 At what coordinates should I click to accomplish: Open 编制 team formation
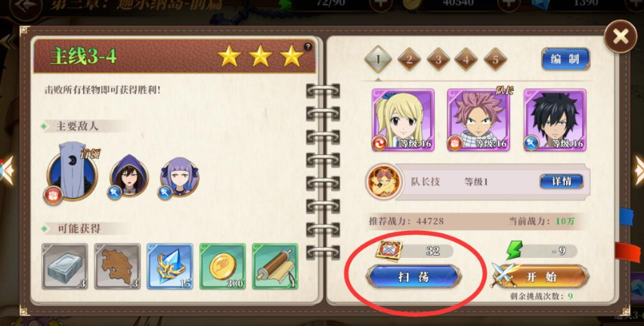coord(565,59)
